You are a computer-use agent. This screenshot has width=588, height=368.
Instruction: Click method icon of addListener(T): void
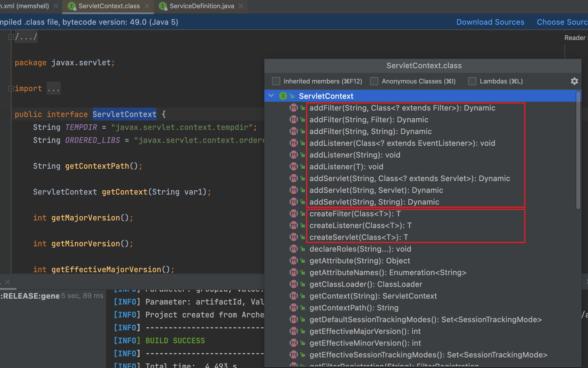294,167
